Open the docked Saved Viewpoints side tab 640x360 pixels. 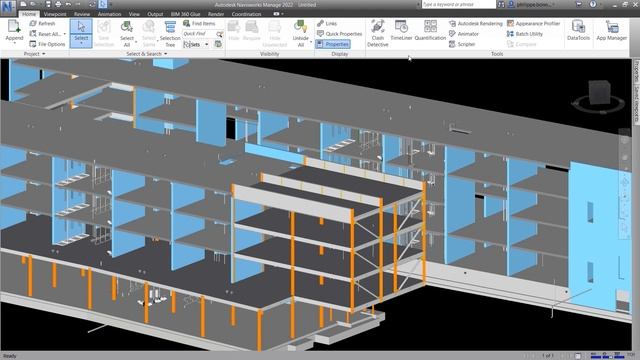pyautogui.click(x=636, y=104)
